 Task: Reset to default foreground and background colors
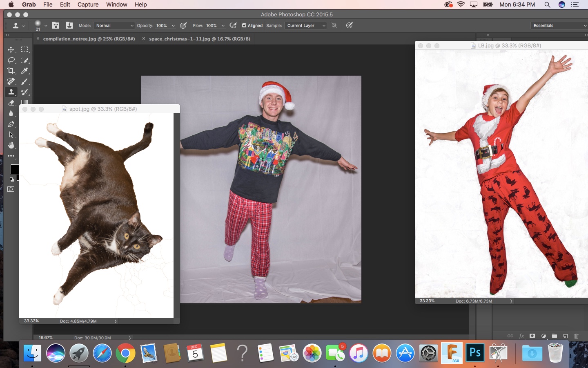click(11, 179)
